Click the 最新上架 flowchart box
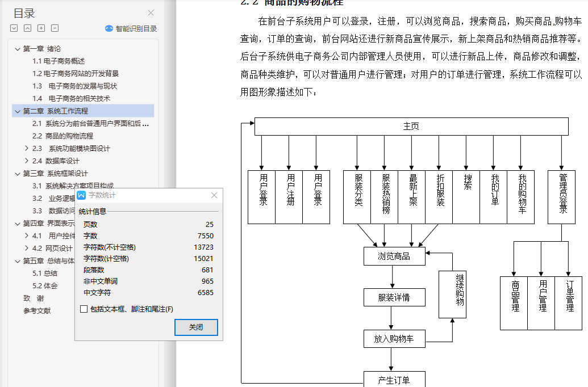Image resolution: width=588 pixels, height=387 pixels. pyautogui.click(x=411, y=197)
